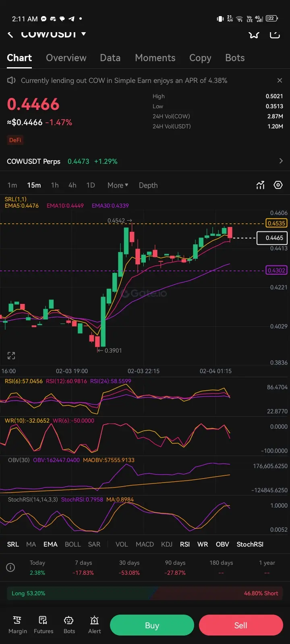Screen dimensions: 290x644
Task: Open COWUSDT Perps contract row
Action: [x=145, y=161]
